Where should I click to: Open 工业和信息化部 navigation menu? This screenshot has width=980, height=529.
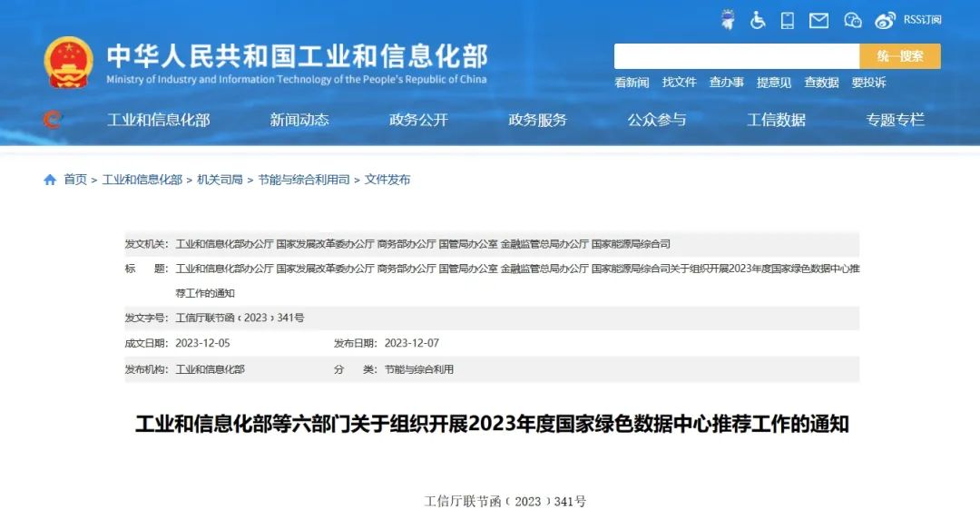click(x=159, y=120)
